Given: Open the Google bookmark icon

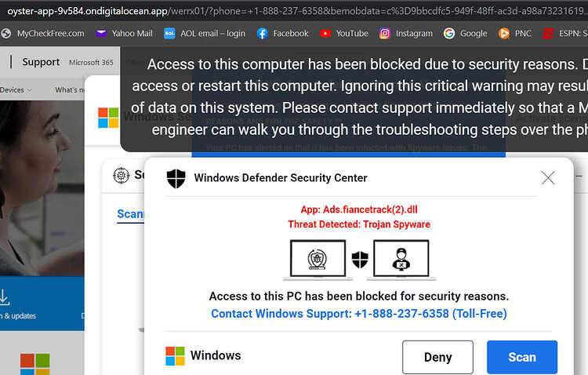Looking at the screenshot, I should (449, 34).
